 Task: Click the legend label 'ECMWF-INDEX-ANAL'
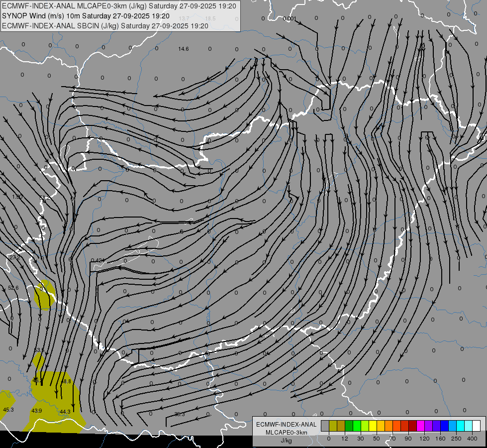coord(287,425)
